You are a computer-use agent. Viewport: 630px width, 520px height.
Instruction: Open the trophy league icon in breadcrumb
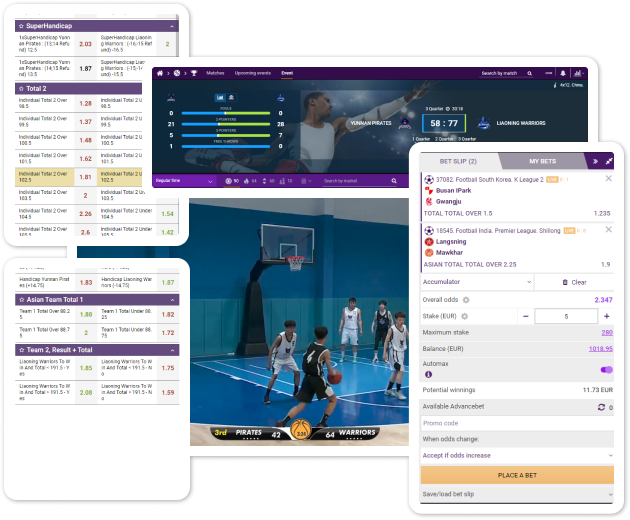tap(194, 73)
